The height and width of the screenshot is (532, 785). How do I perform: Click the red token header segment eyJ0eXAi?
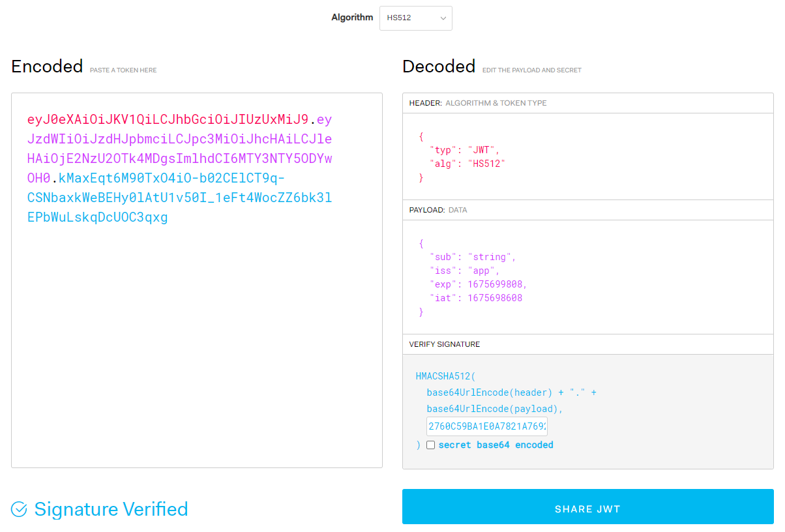[168, 119]
